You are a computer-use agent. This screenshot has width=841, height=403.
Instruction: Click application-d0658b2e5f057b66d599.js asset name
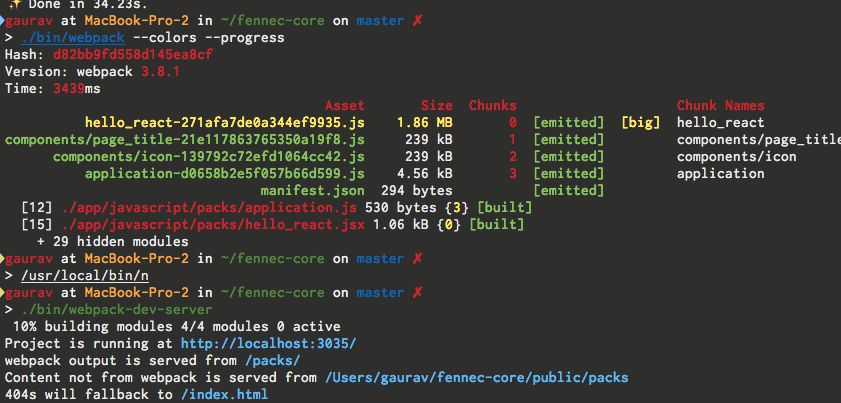point(225,174)
